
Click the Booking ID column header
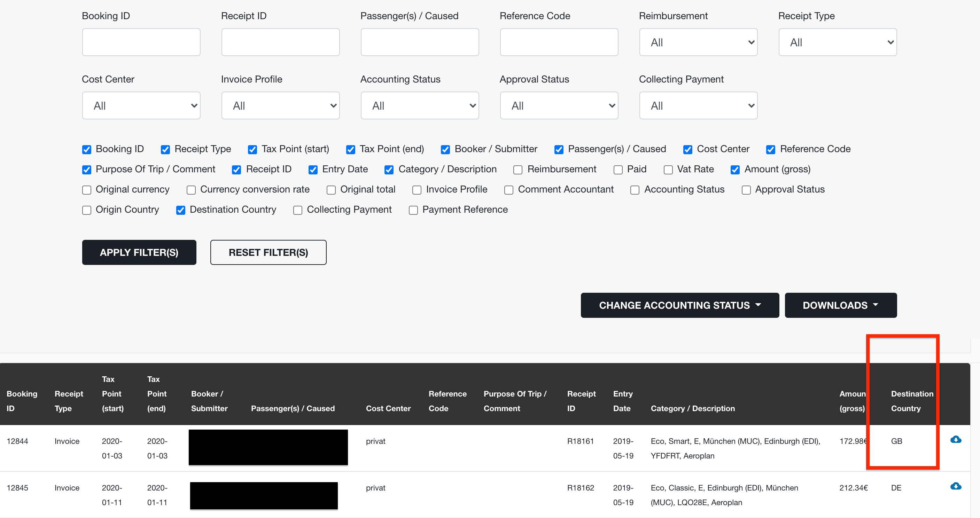coord(22,401)
